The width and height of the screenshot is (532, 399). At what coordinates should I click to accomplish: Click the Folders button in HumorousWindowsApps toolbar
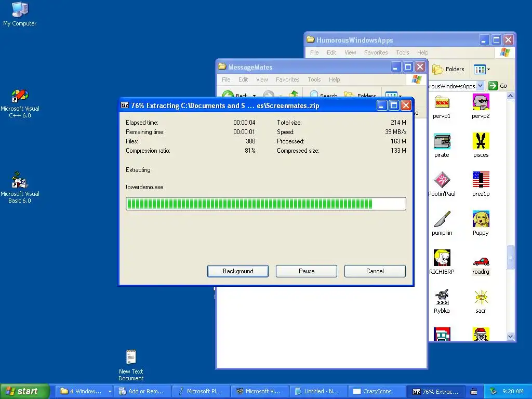[448, 69]
